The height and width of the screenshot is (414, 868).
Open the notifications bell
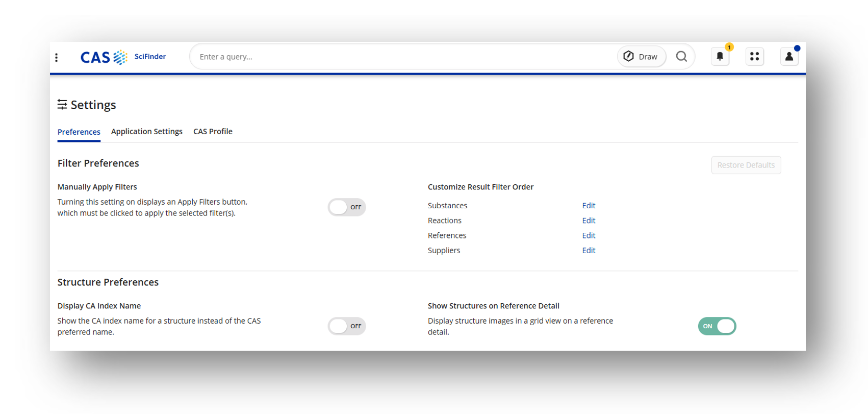click(x=720, y=57)
